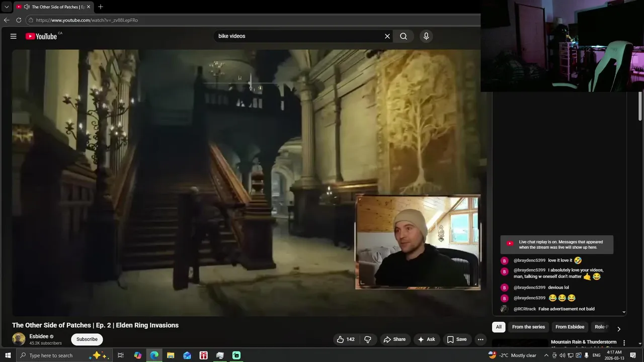Launch Copilot from the taskbar
The height and width of the screenshot is (362, 644).
(138, 355)
